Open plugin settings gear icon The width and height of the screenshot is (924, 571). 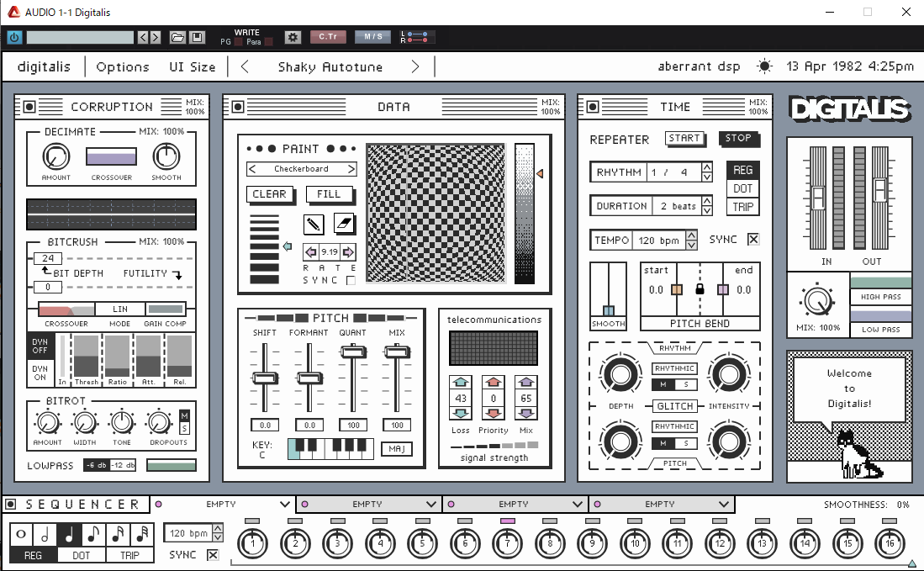pos(293,37)
